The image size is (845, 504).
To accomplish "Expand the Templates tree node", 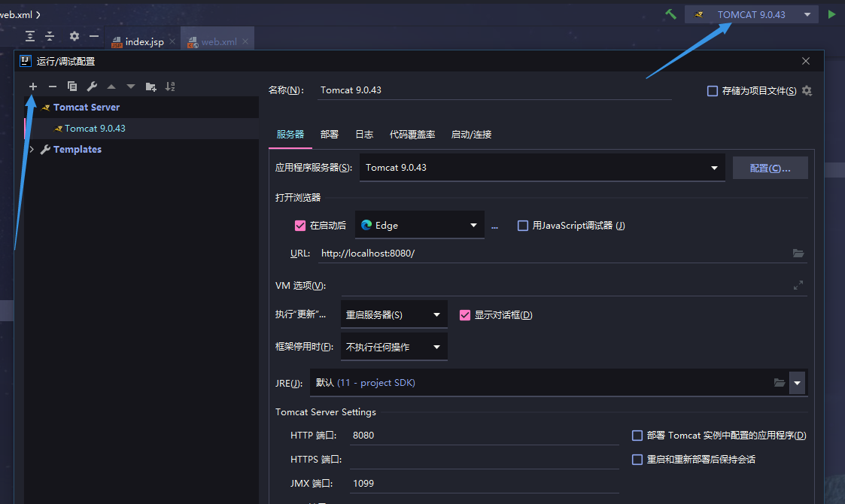I will pyautogui.click(x=32, y=149).
